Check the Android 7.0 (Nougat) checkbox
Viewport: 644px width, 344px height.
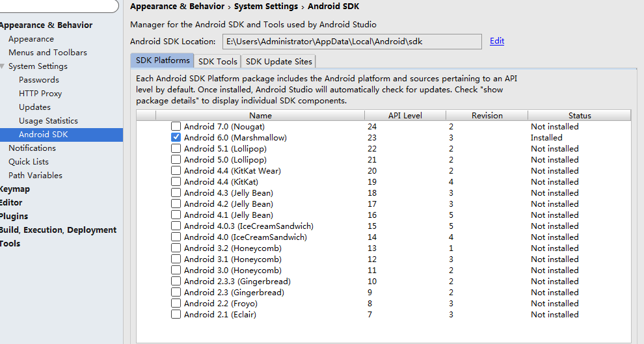pyautogui.click(x=176, y=126)
